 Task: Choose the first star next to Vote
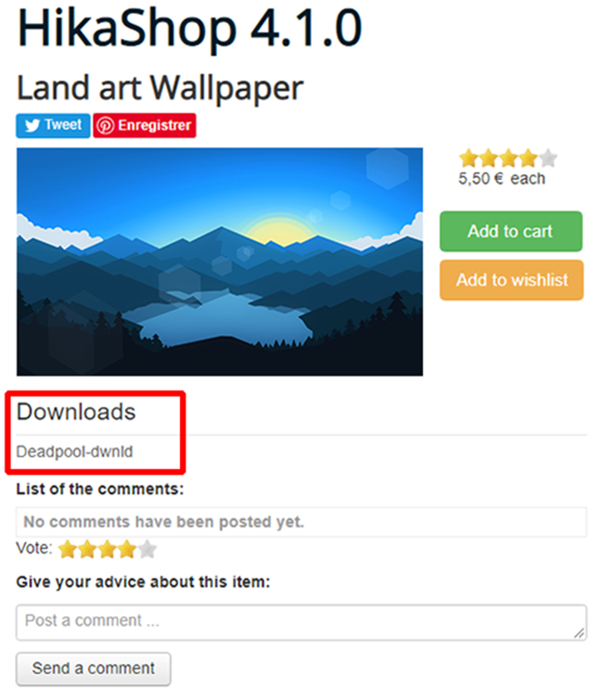[x=68, y=549]
